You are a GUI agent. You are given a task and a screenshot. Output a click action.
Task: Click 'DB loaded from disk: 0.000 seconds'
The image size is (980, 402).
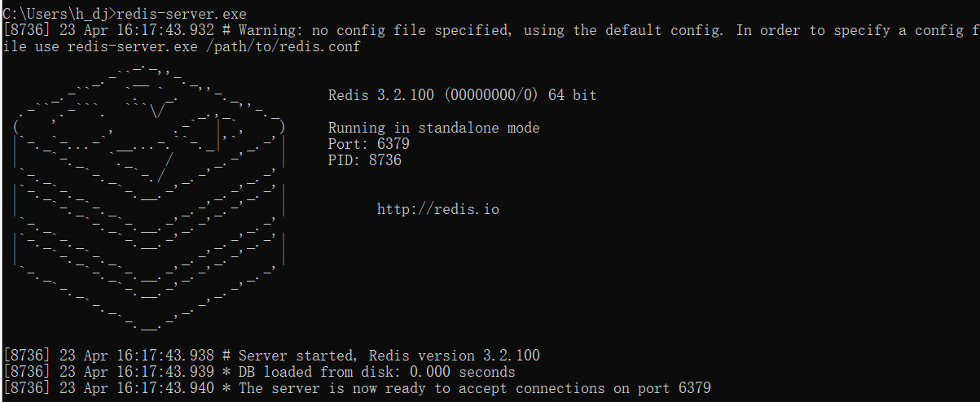[376, 372]
